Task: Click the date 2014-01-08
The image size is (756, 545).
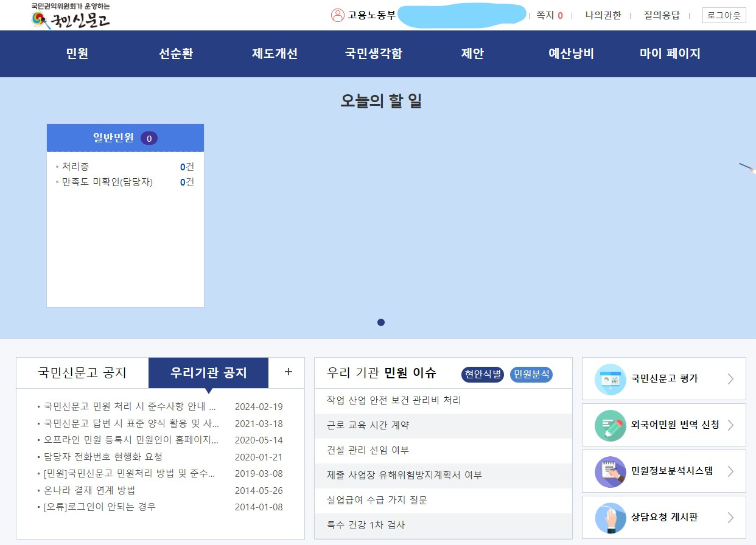Action: 259,507
